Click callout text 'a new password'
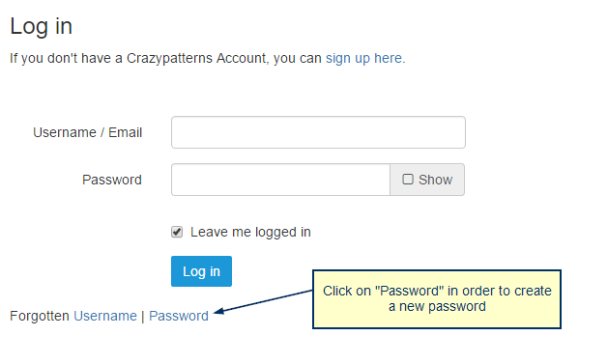 [437, 306]
